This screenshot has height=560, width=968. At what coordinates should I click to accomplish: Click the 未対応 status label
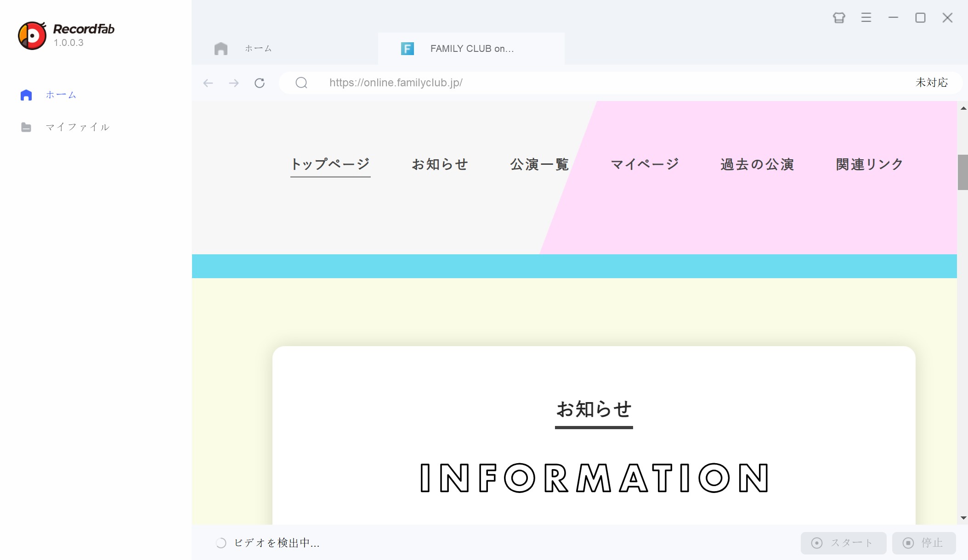click(932, 83)
